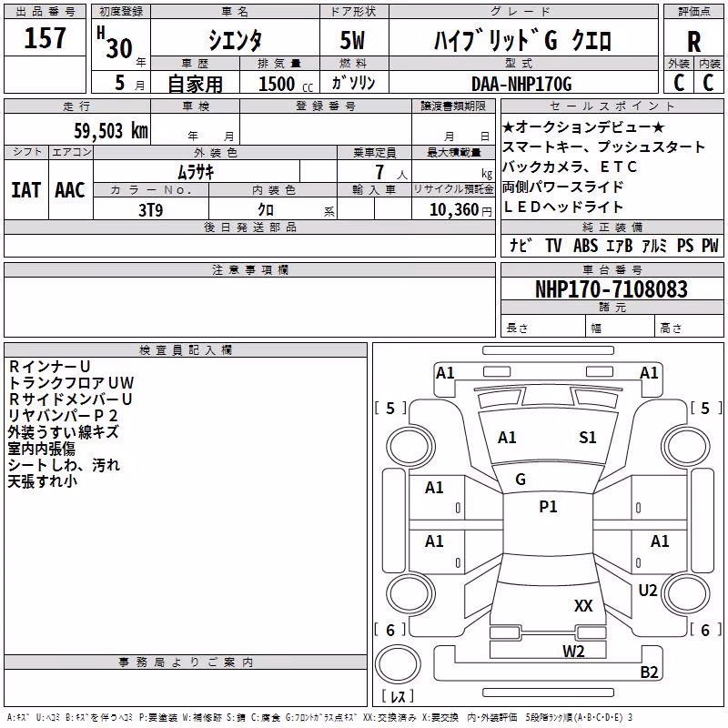Click the S1 mark on the hood
The width and height of the screenshot is (728, 728).
[x=588, y=438]
